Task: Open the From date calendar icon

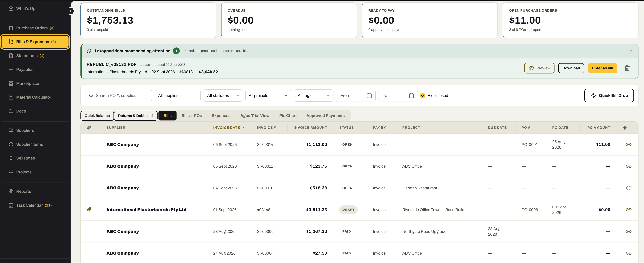Action: click(369, 96)
